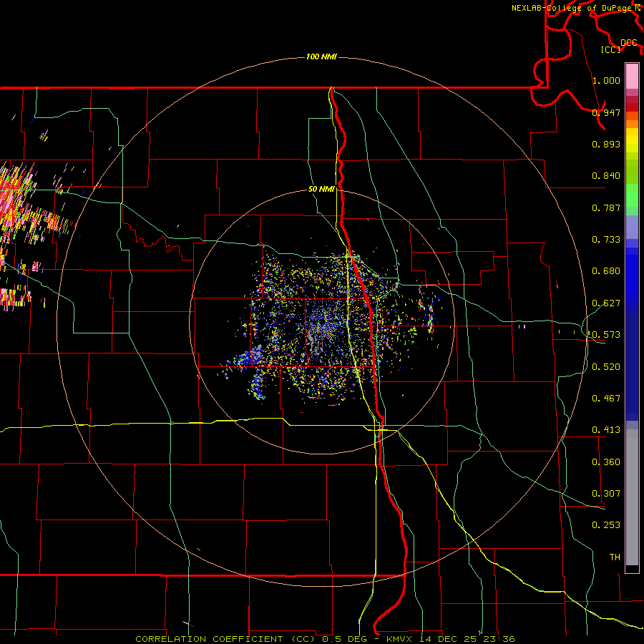
Task: Click the "50 NMI" range ring label
Action: pos(321,189)
